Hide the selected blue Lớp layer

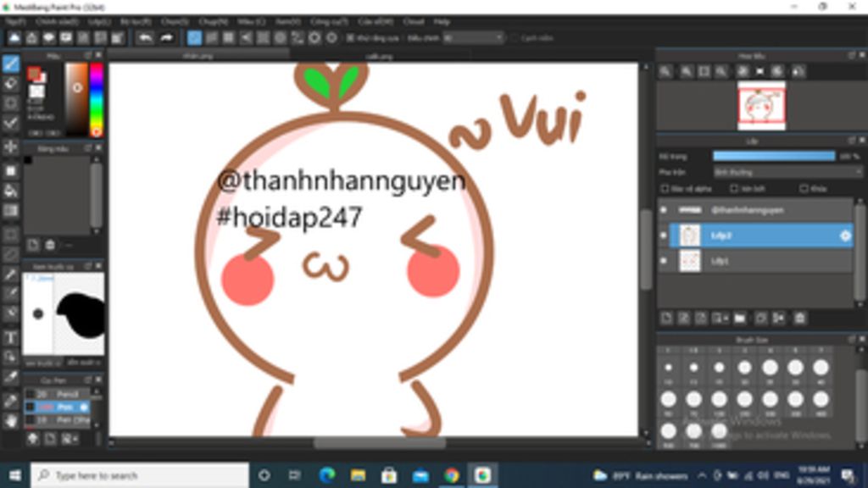(x=664, y=236)
